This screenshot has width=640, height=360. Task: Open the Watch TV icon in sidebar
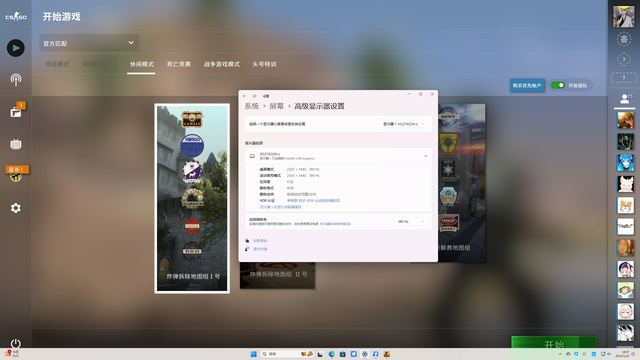[x=16, y=144]
